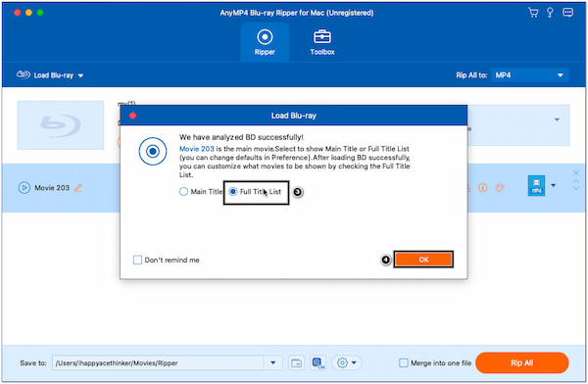Show info for Movie 203
Screen dimensions: 588x384
[482, 187]
